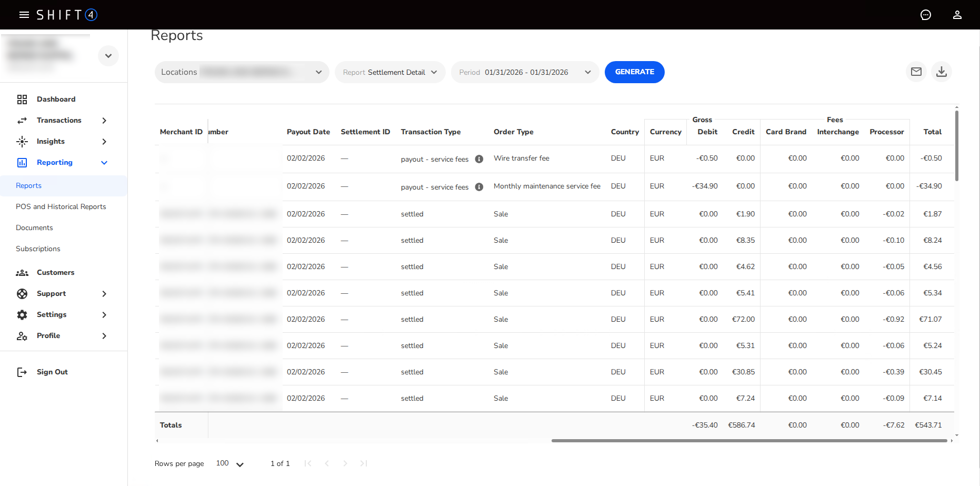Select the -€0.92 processor fee cell

[x=894, y=319]
